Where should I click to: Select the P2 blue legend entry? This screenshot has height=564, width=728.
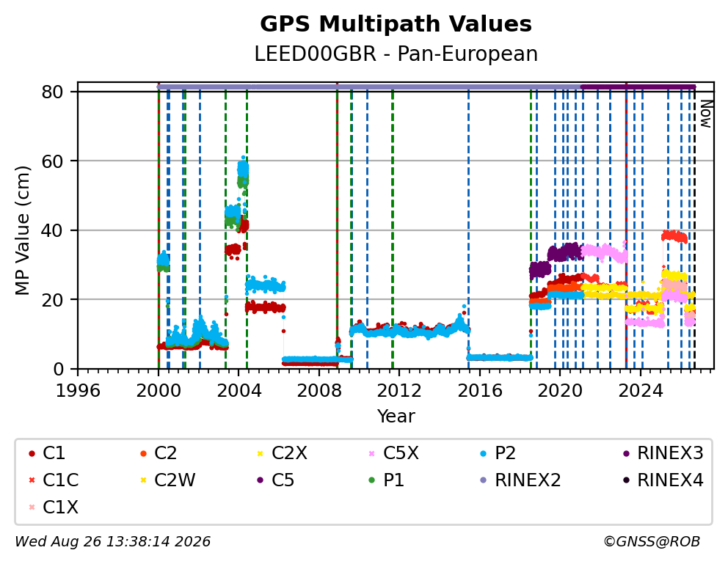tap(498, 453)
